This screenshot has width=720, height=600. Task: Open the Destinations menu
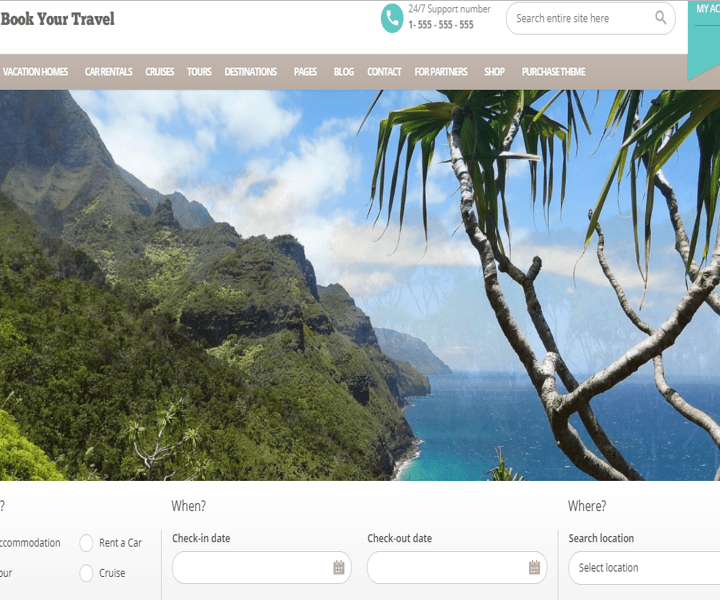coord(251,72)
